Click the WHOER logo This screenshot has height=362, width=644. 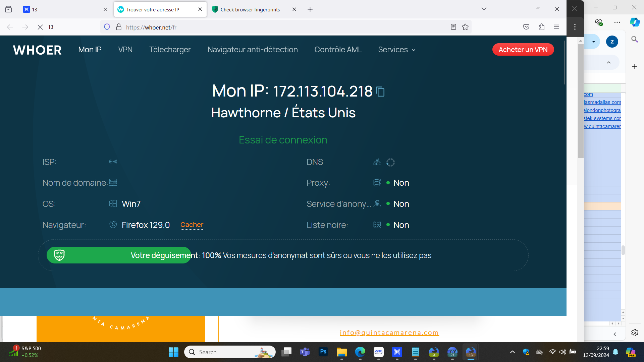[37, 50]
